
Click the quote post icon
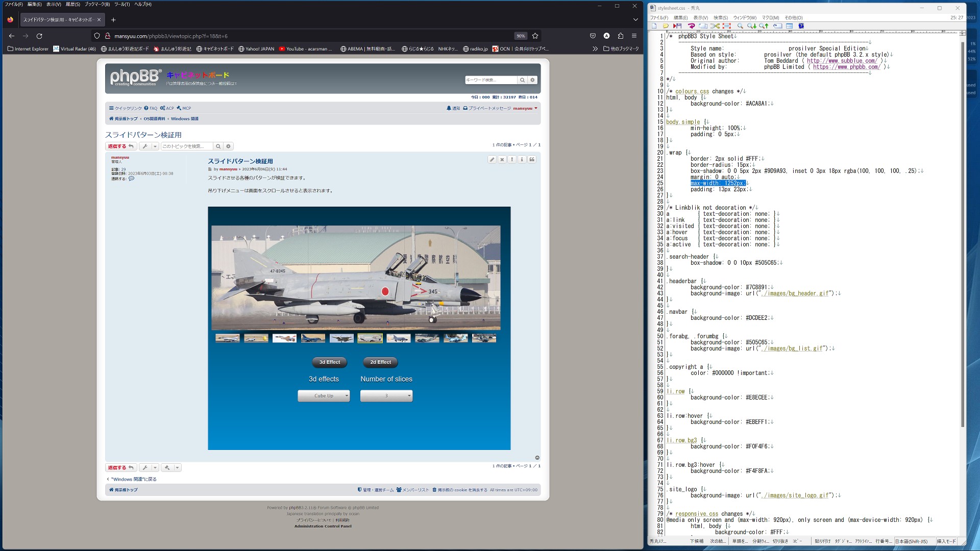pyautogui.click(x=532, y=160)
